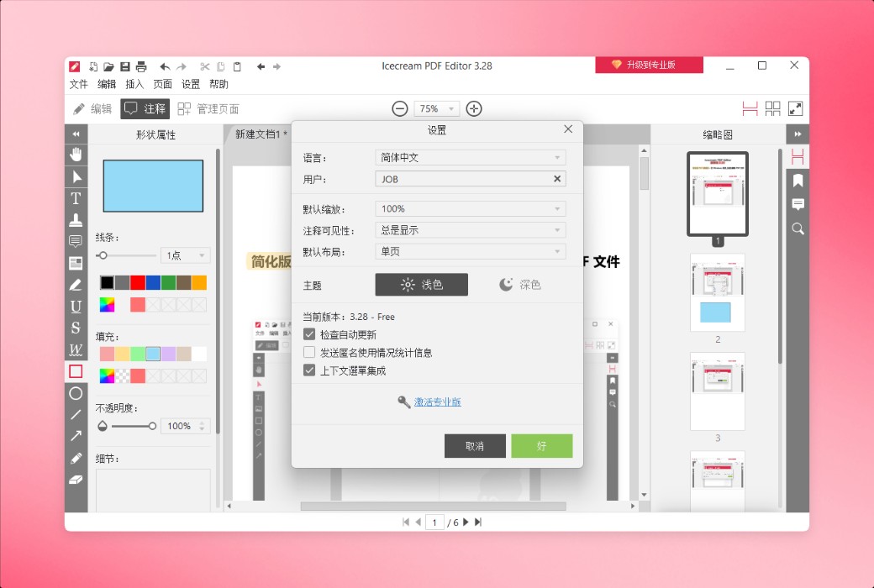This screenshot has height=588, width=874.
Task: Open the 插入 menu
Action: tap(134, 84)
